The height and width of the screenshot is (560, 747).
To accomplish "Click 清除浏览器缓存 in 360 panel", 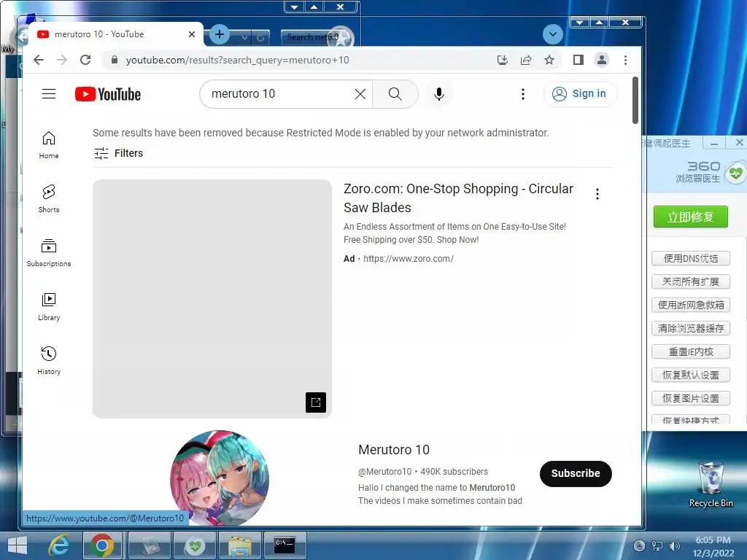I will tap(690, 329).
